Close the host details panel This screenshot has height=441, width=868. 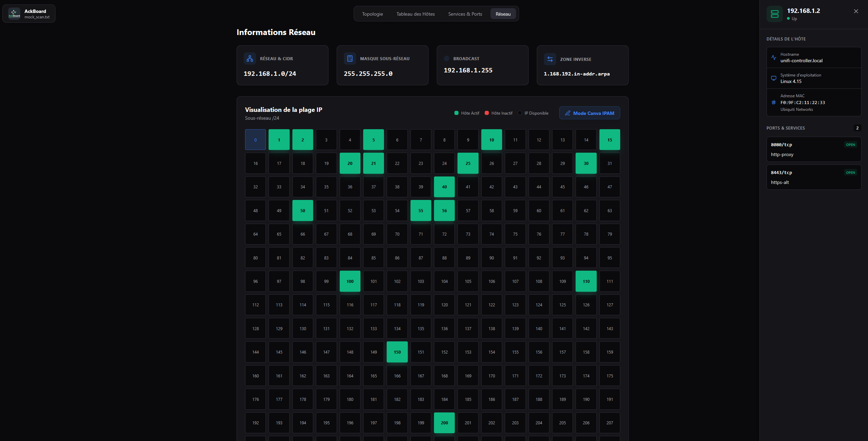click(856, 11)
